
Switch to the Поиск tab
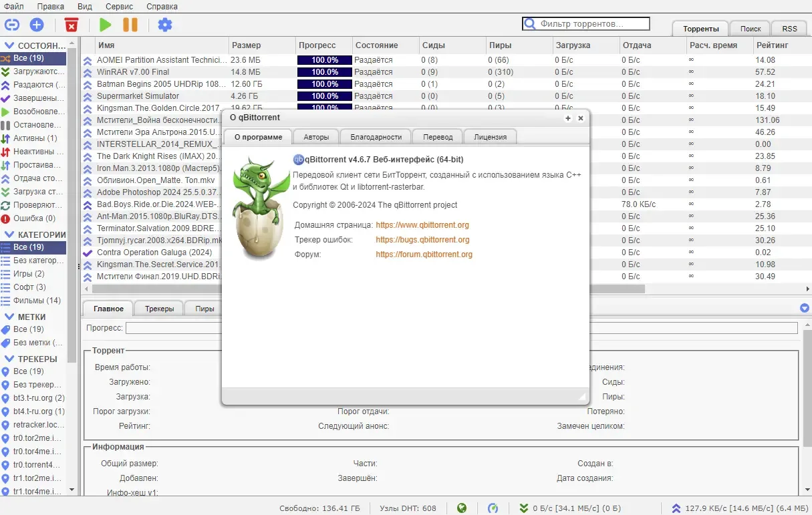click(x=751, y=29)
